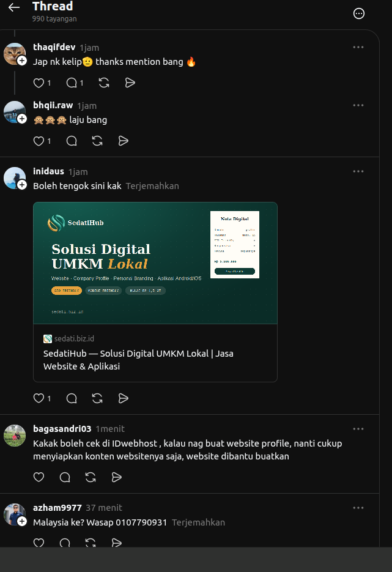
Task: Open more options for inidaus's post
Action: (358, 171)
